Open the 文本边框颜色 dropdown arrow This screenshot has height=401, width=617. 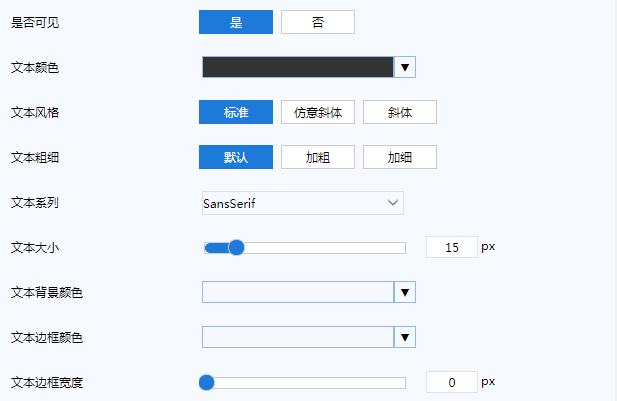pyautogui.click(x=405, y=337)
